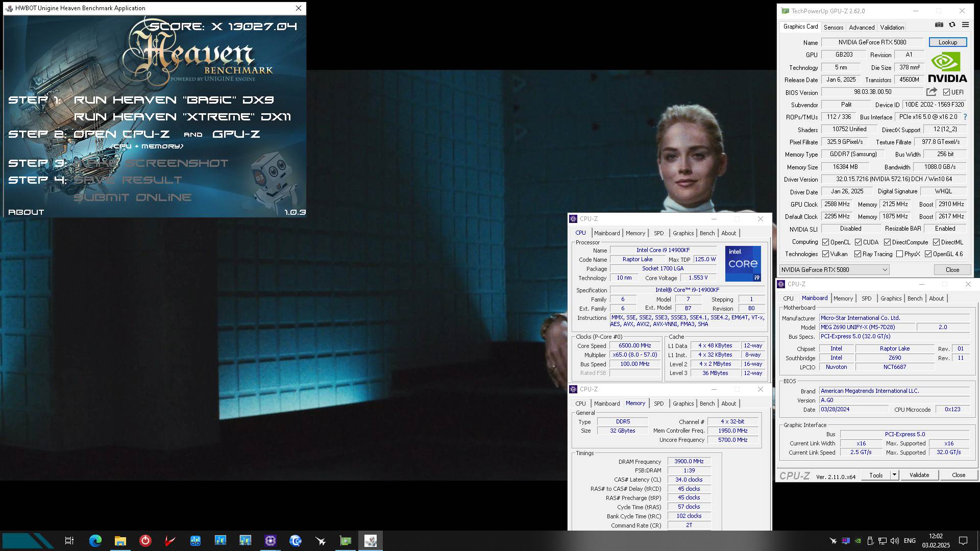This screenshot has width=980, height=551.
Task: Toggle the Ray Tracing checkbox
Action: pyautogui.click(x=857, y=254)
